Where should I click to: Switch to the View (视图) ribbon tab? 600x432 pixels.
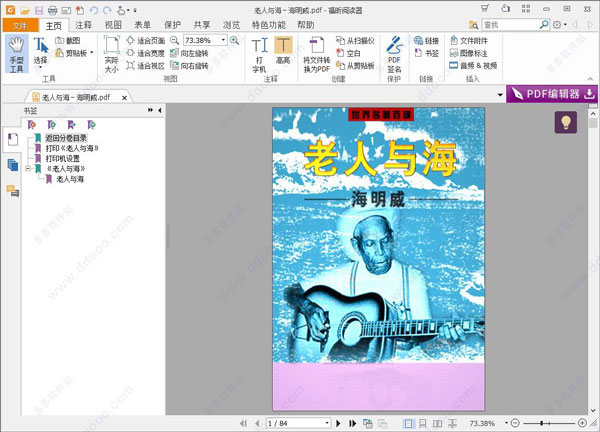[113, 25]
